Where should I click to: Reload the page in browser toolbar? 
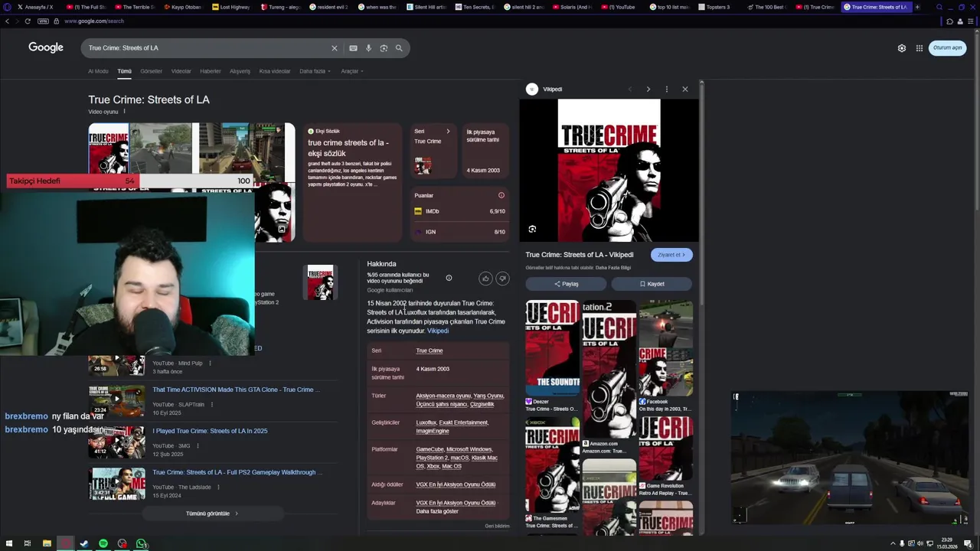tap(28, 21)
